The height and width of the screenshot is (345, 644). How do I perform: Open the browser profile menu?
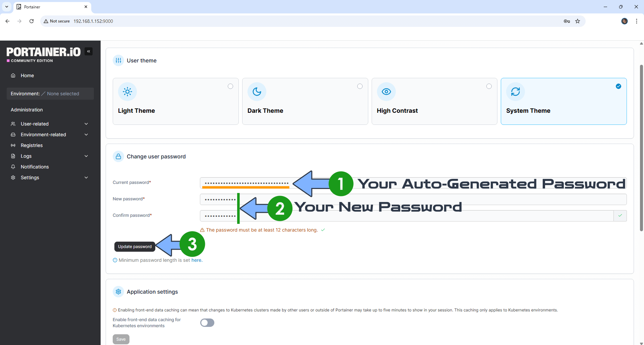coord(625,21)
